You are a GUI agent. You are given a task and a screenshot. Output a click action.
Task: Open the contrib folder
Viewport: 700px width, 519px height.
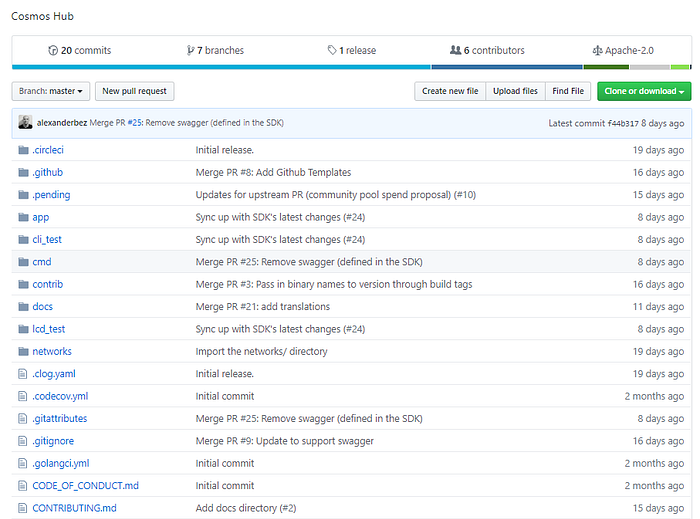(48, 284)
